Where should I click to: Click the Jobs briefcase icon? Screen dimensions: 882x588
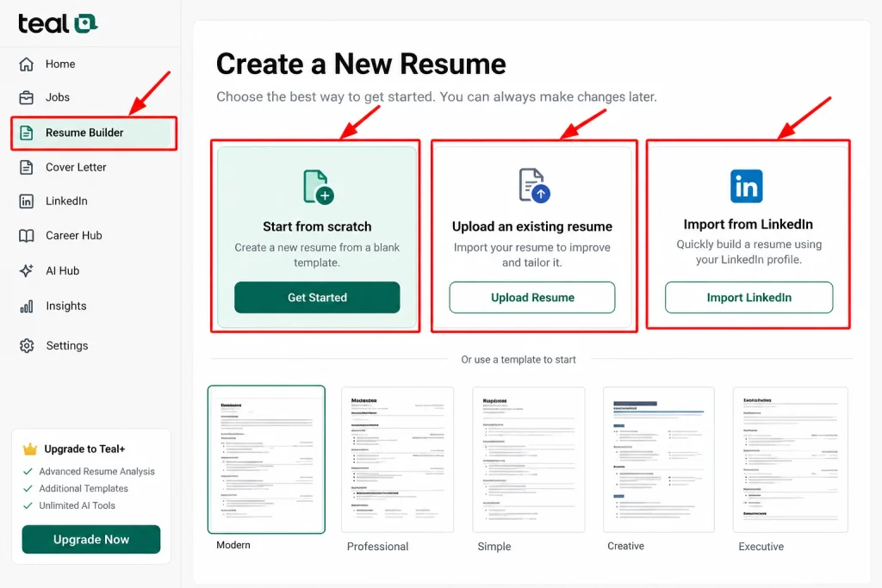click(x=27, y=98)
